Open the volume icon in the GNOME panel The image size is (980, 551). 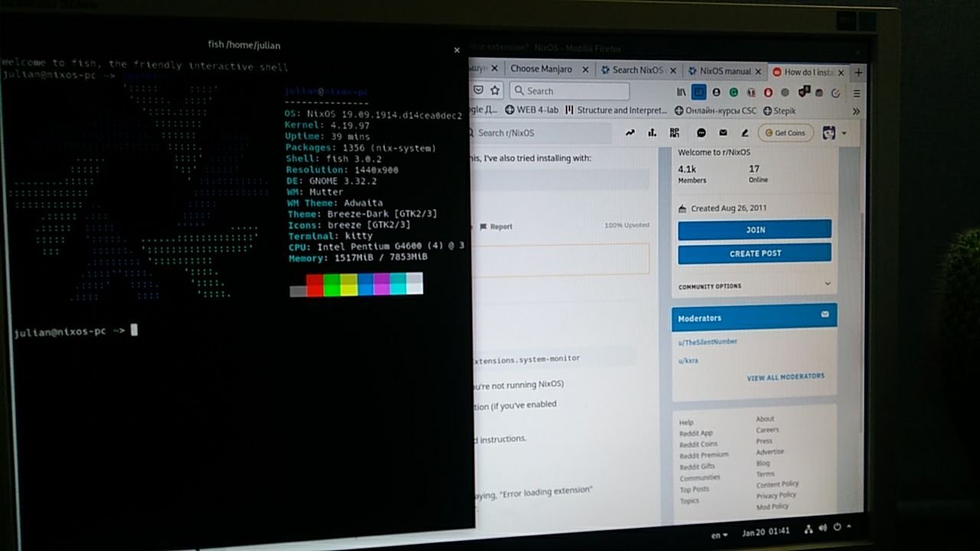click(823, 528)
